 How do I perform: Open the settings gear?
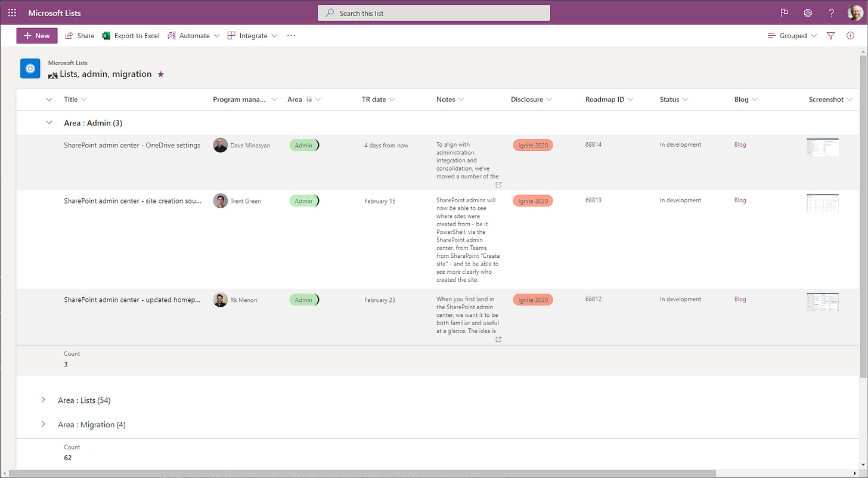807,13
